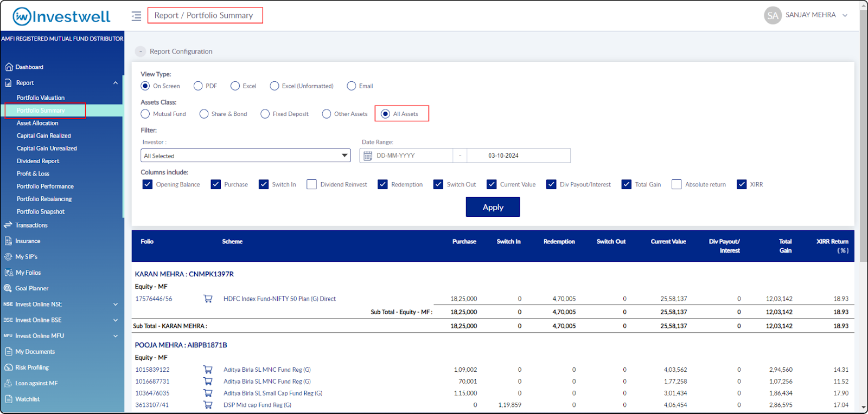Click cart icon for HDFC Index Fund row
The image size is (868, 414).
coord(208,299)
